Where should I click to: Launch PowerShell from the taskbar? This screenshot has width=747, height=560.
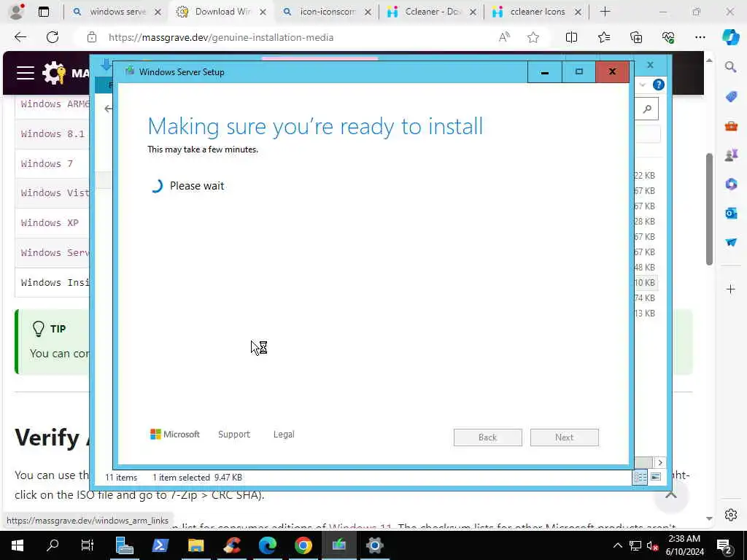click(x=160, y=545)
